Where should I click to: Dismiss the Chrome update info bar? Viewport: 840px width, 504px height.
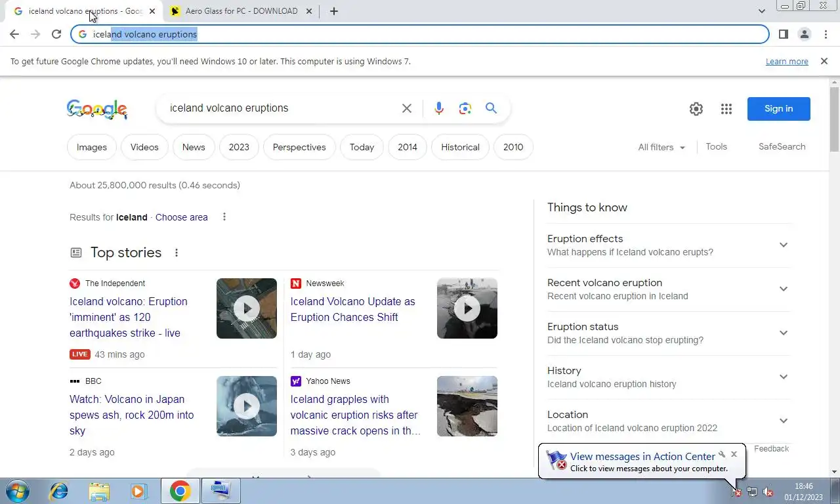coord(824,61)
